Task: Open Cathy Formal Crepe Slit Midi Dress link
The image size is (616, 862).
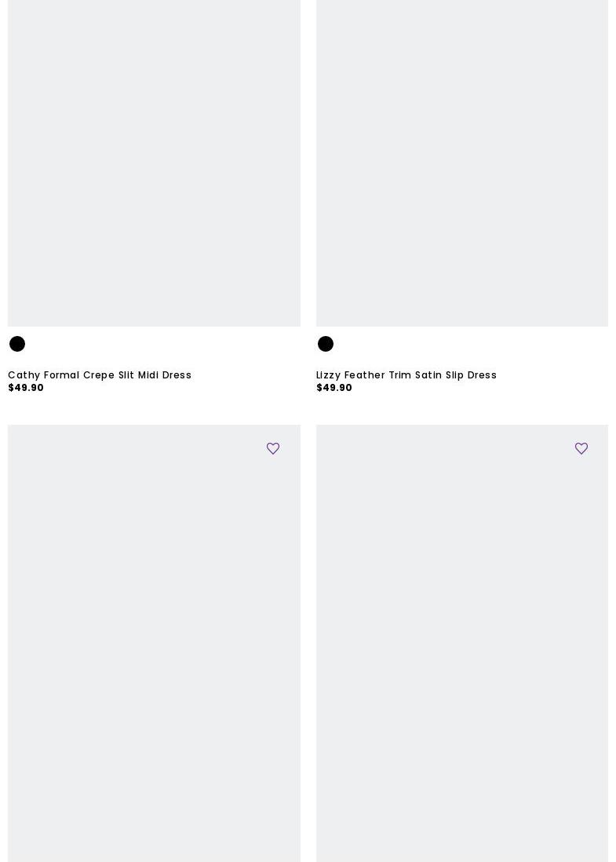Action: pos(100,375)
